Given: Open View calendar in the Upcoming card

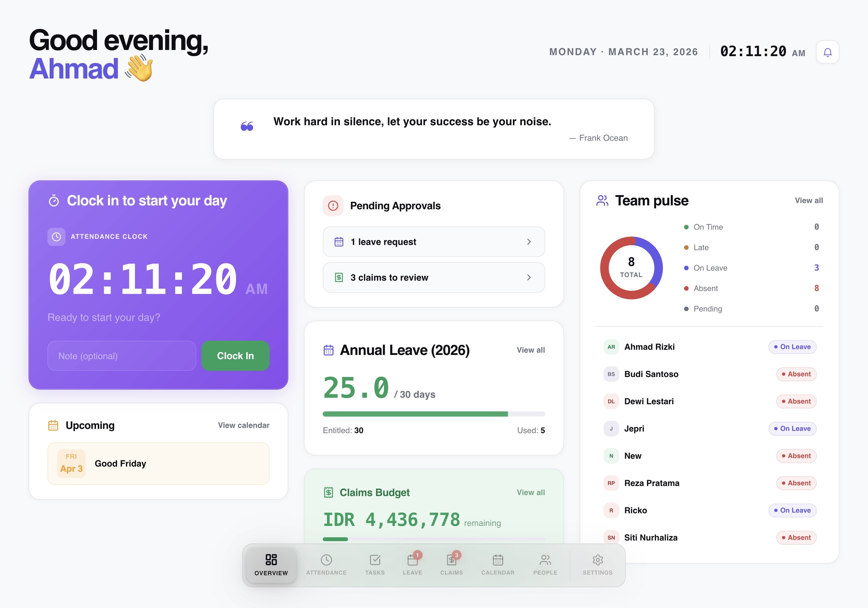Looking at the screenshot, I should (x=244, y=425).
